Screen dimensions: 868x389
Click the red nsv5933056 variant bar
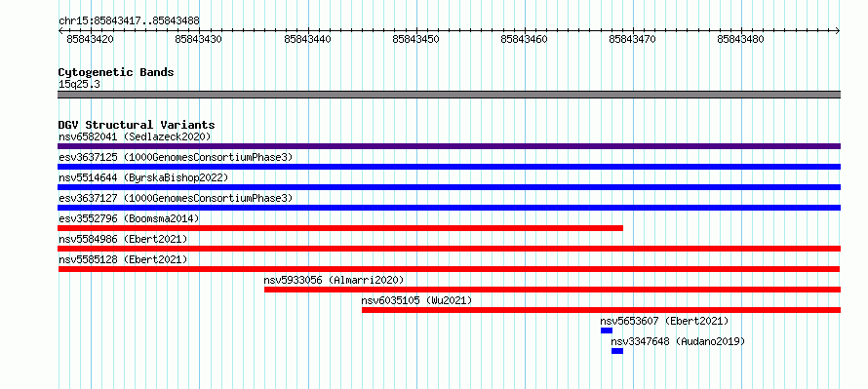552,290
